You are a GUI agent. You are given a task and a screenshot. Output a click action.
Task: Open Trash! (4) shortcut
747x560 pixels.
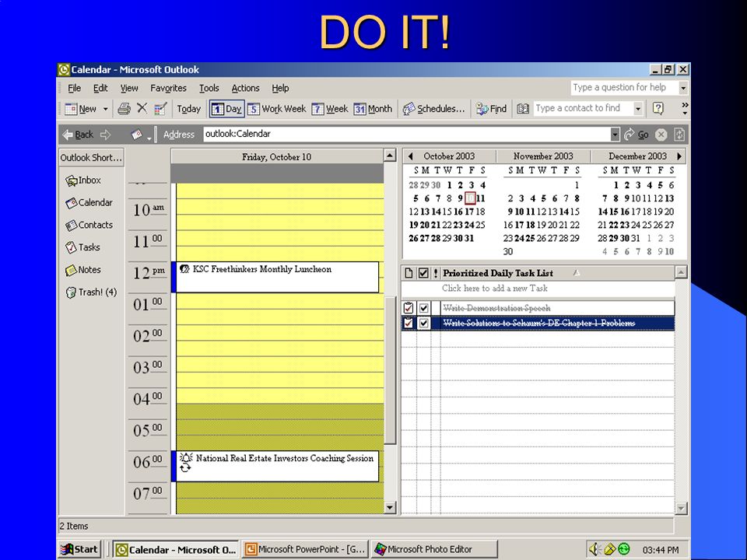click(92, 292)
